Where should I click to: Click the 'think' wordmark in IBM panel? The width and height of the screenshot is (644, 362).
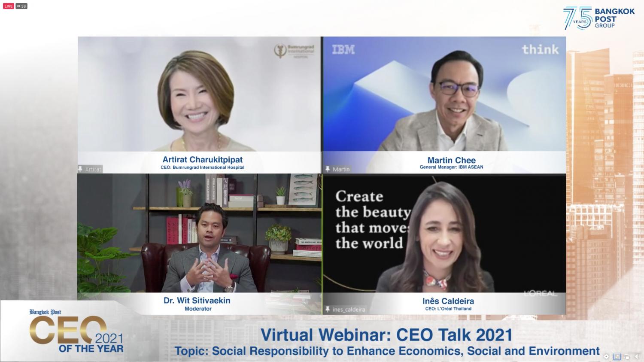[540, 49]
